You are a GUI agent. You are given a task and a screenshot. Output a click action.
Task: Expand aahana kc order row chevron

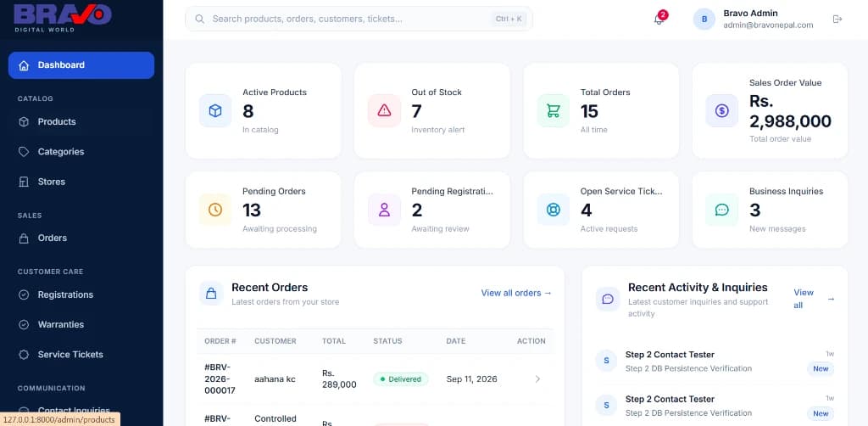coord(537,379)
